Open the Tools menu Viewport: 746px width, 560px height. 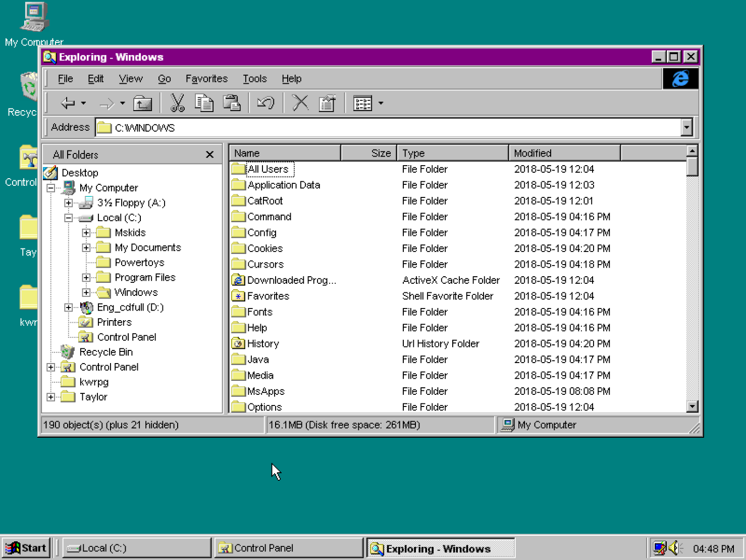point(254,79)
